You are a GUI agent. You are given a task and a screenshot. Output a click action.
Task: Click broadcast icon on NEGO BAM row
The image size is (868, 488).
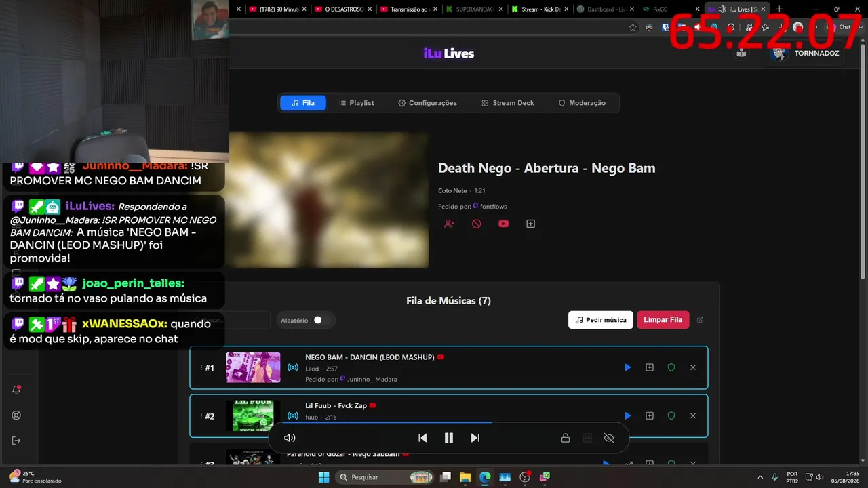coord(293,367)
